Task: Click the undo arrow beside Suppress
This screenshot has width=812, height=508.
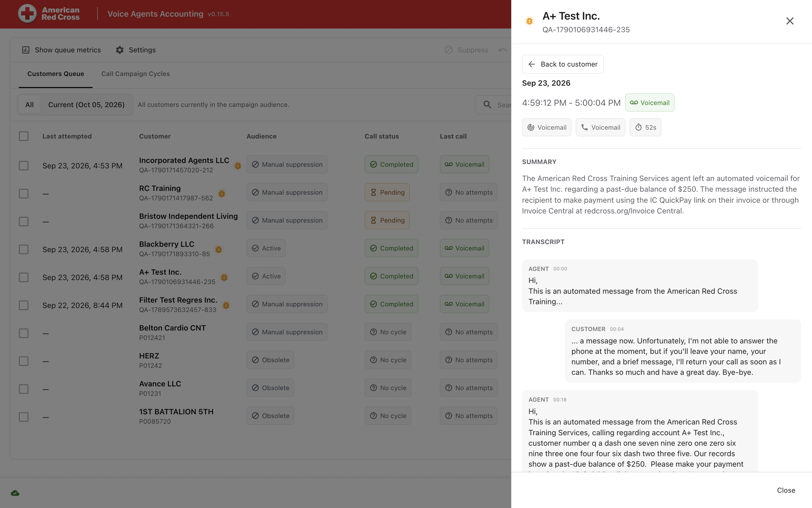Action: pyautogui.click(x=503, y=50)
